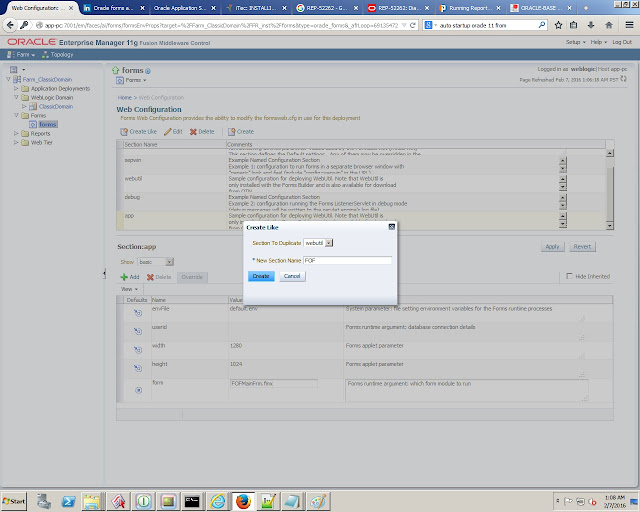Expand the Reports tree node
The height and width of the screenshot is (512, 640).
[x=16, y=134]
